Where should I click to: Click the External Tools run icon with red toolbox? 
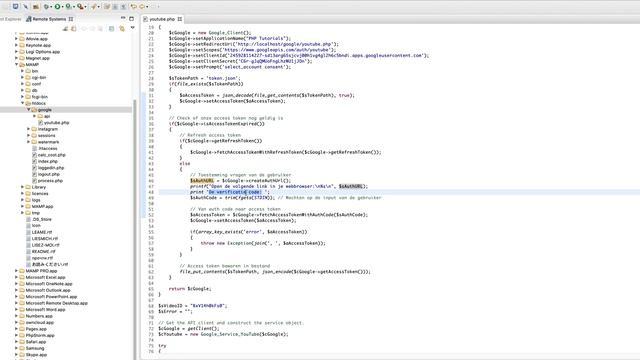click(x=80, y=7)
